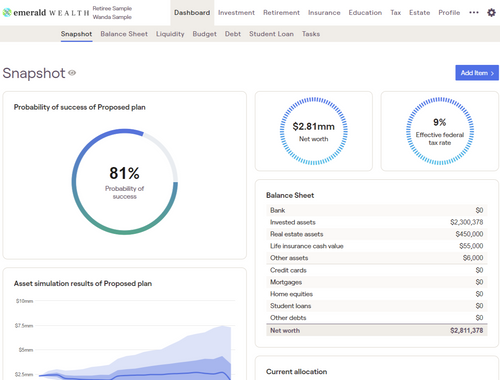500x380 pixels.
Task: Click the Snapshot page heading
Action: [x=34, y=73]
